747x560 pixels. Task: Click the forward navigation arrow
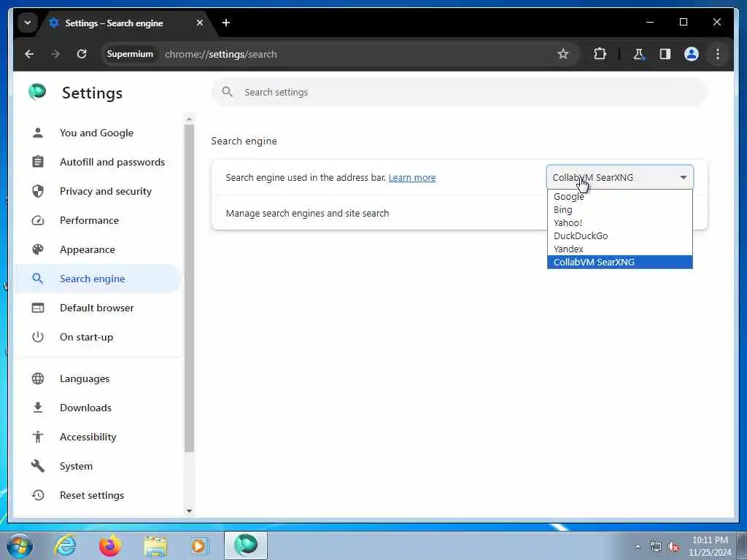55,54
